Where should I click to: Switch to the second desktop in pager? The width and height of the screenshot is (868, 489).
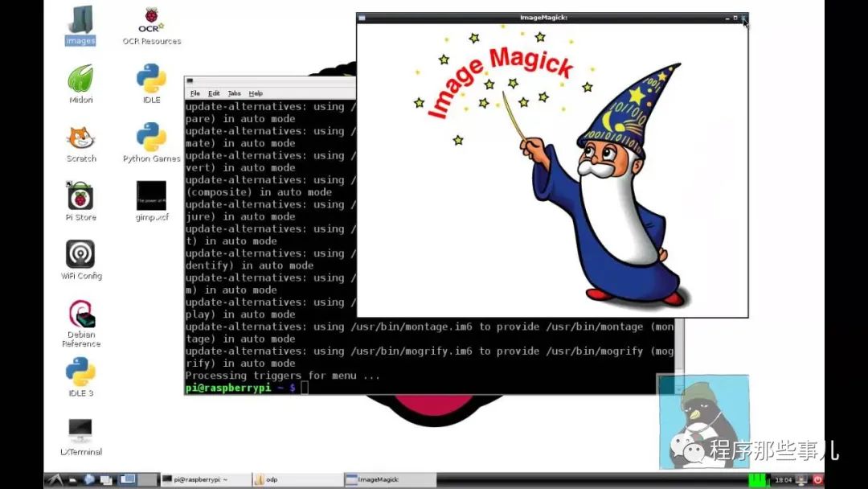coord(147,479)
